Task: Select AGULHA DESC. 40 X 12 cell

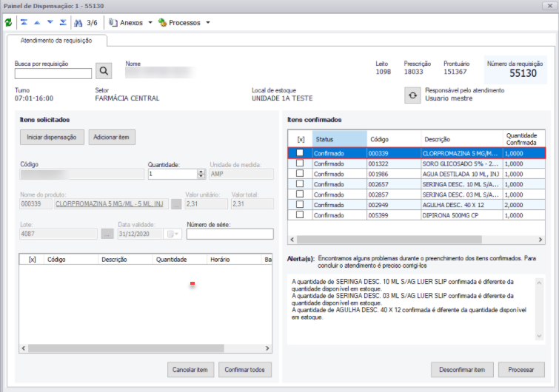Action: tap(462, 205)
